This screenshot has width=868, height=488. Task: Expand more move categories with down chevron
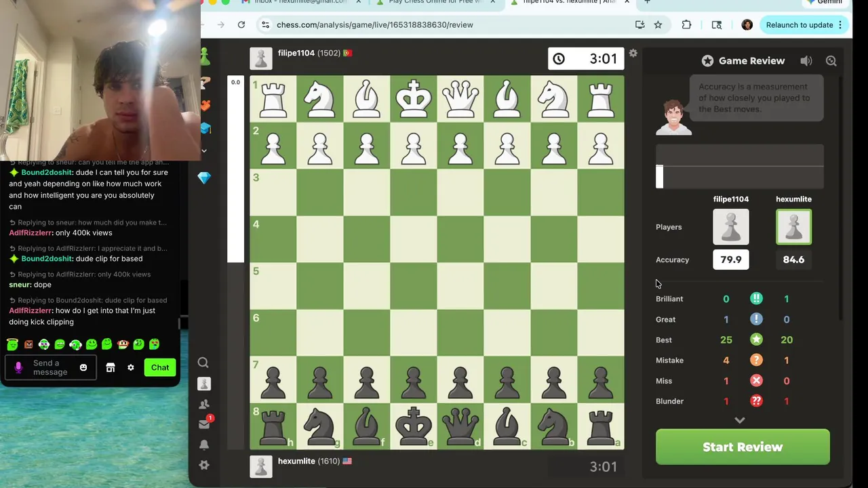(x=740, y=420)
